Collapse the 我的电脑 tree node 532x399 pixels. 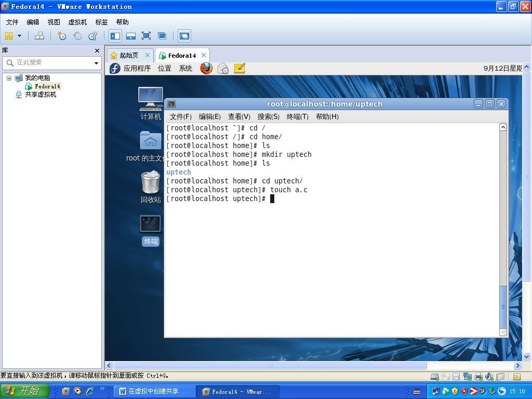9,78
